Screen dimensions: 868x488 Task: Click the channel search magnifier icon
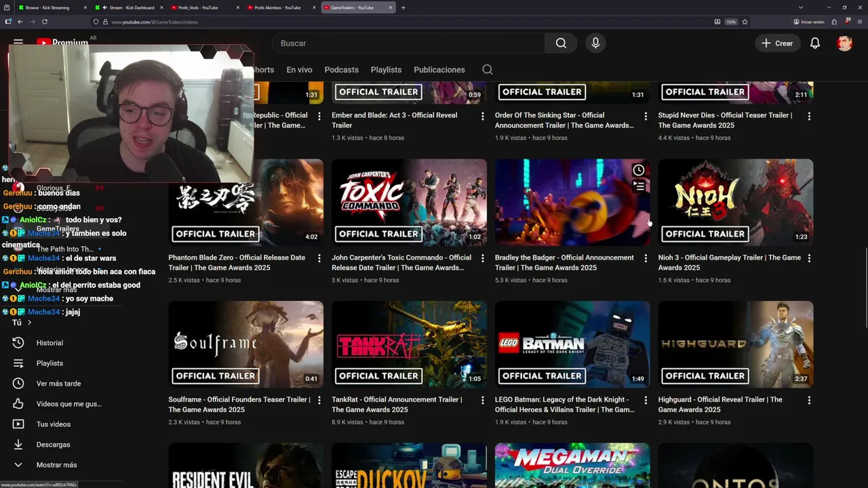(x=488, y=69)
